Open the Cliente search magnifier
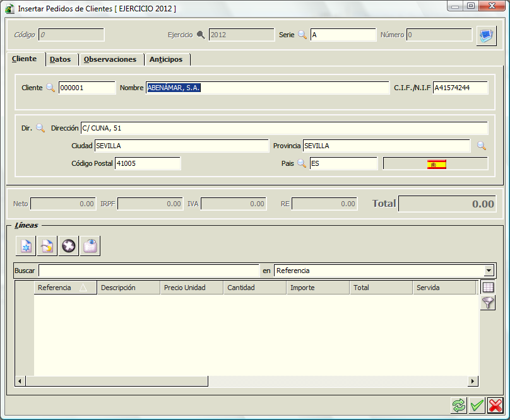This screenshot has height=420, width=510. (50, 88)
